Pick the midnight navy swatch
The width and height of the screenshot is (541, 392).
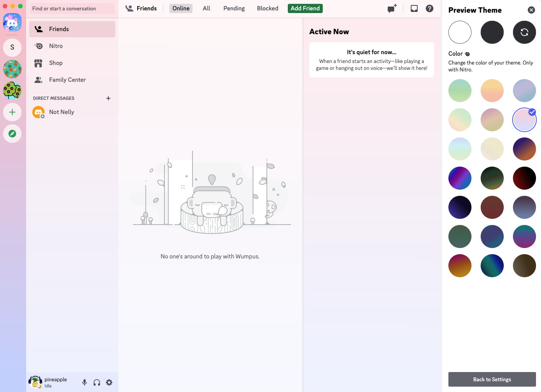(x=460, y=207)
